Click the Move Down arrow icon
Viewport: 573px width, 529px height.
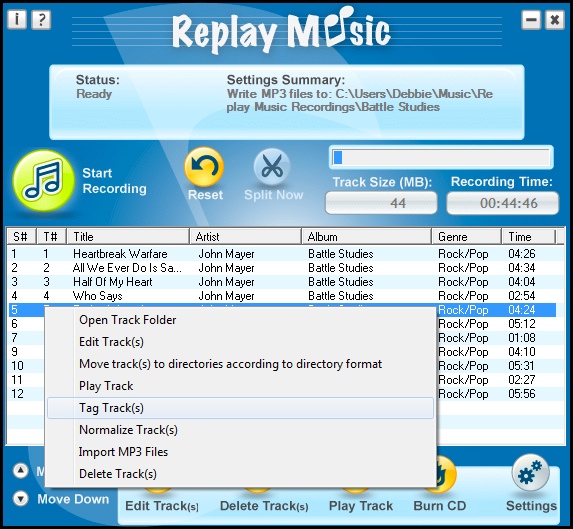[20, 499]
